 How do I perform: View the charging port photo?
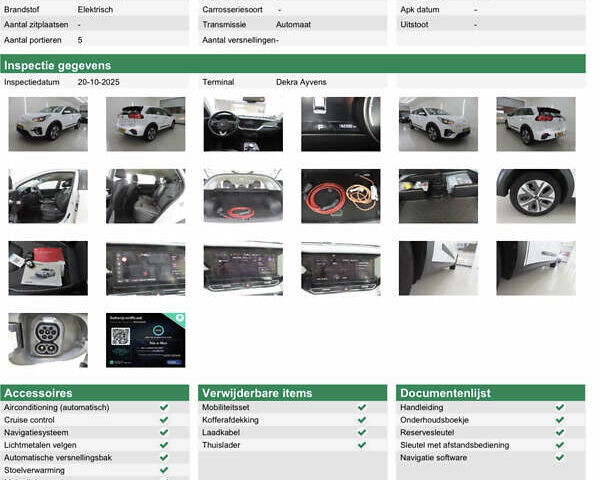coord(48,340)
